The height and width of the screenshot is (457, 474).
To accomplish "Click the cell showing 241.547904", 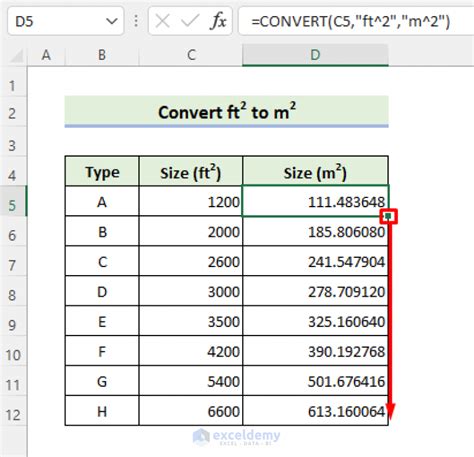I will pyautogui.click(x=315, y=261).
